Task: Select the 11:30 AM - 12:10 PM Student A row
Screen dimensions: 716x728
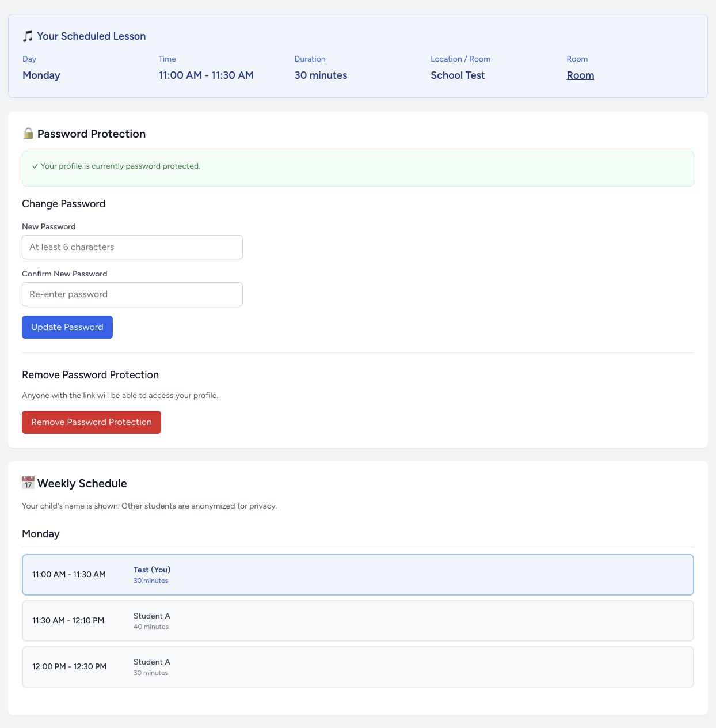Action: tap(357, 621)
